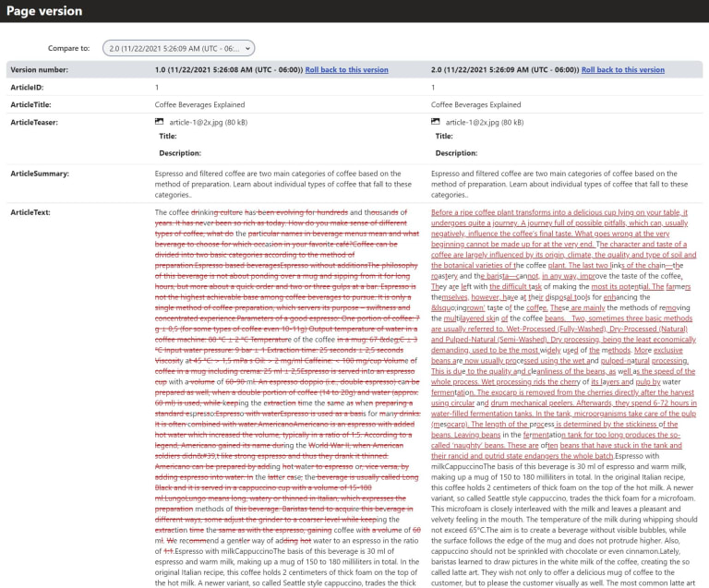Viewport: 709px width, 588px height.
Task: Click the version 1.0 article summary paragraph
Action: pyautogui.click(x=283, y=184)
